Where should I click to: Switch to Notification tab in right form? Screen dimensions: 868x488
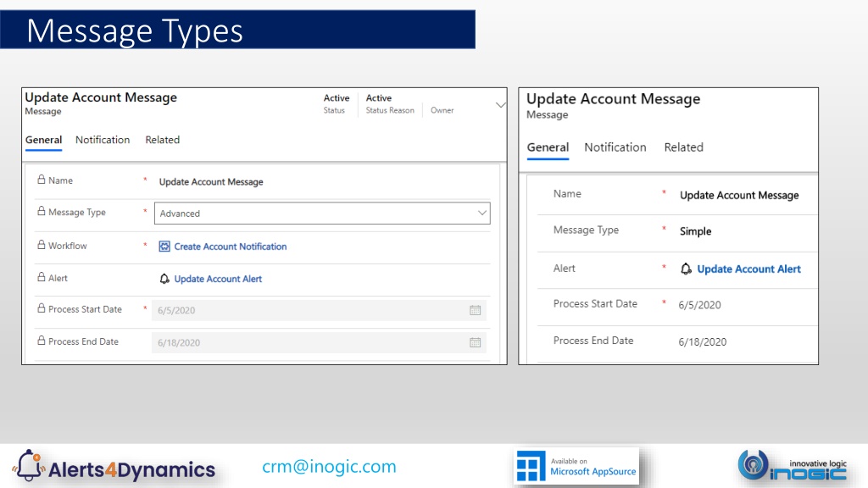click(615, 147)
